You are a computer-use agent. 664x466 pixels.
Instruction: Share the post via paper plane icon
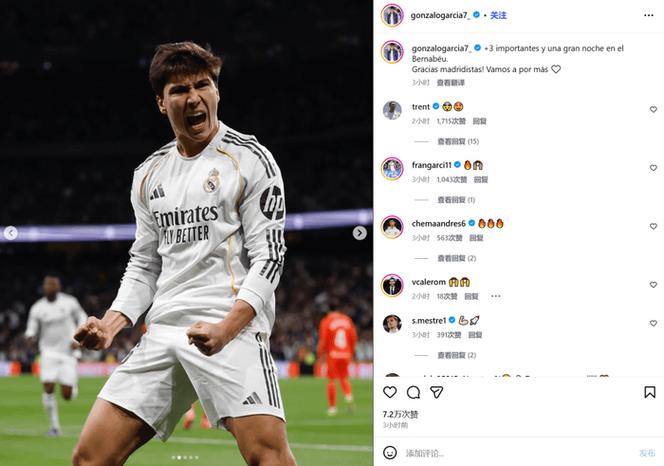(x=437, y=392)
